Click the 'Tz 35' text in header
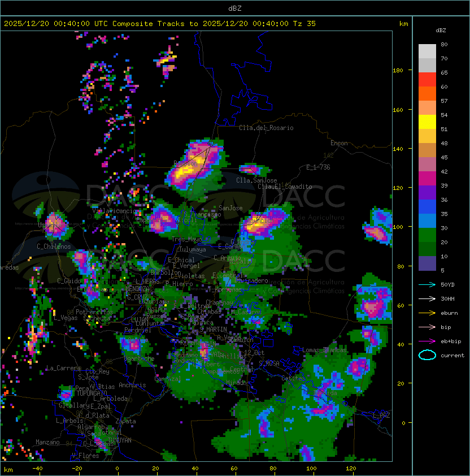The width and height of the screenshot is (470, 476). 304,24
